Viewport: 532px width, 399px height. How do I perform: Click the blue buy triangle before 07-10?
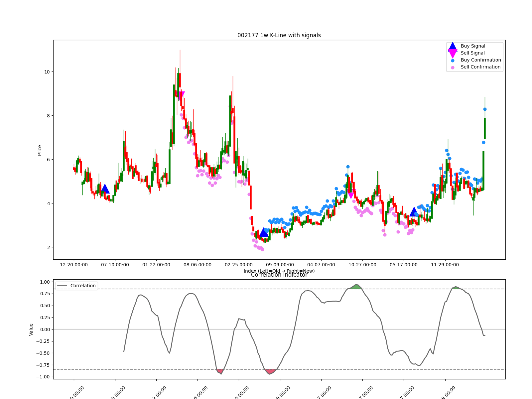pos(105,189)
